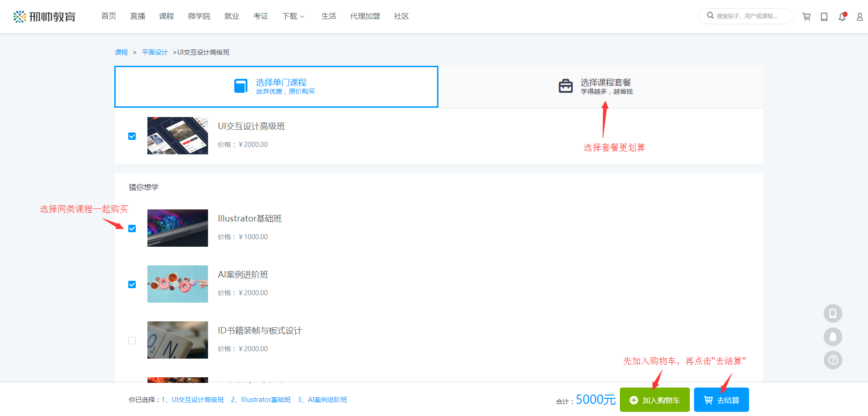Open 直播 in the navigation bar

138,16
